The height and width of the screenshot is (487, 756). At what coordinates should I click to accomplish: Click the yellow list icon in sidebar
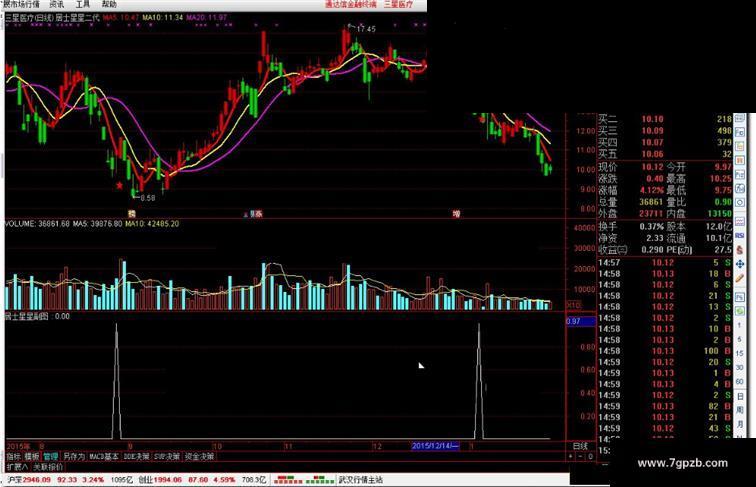coord(740,146)
